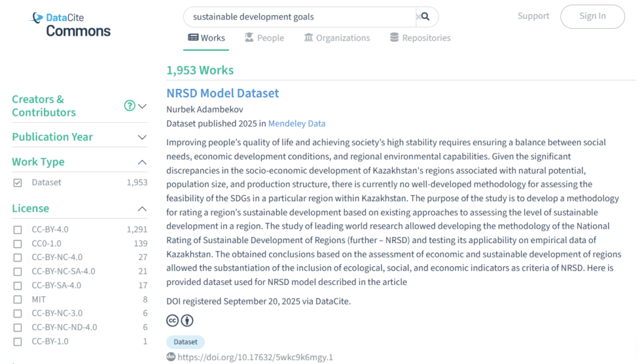Click the DataCite Commons logo
The height and width of the screenshot is (364, 642).
tap(70, 24)
